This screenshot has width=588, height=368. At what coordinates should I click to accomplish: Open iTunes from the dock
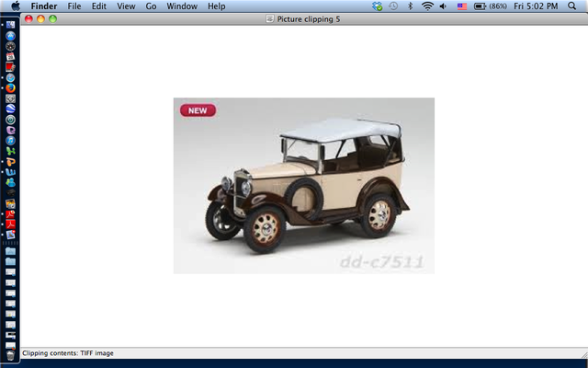click(10, 141)
